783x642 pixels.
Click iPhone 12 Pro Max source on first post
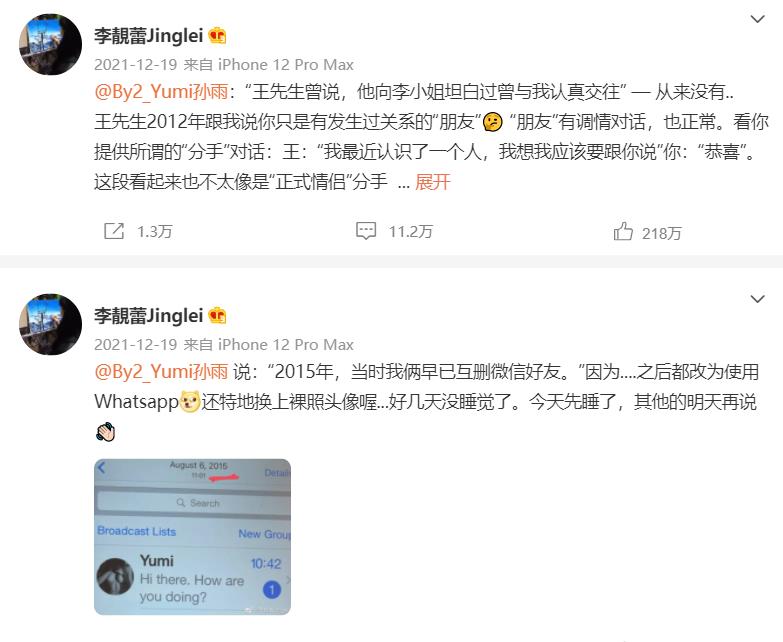pyautogui.click(x=286, y=65)
